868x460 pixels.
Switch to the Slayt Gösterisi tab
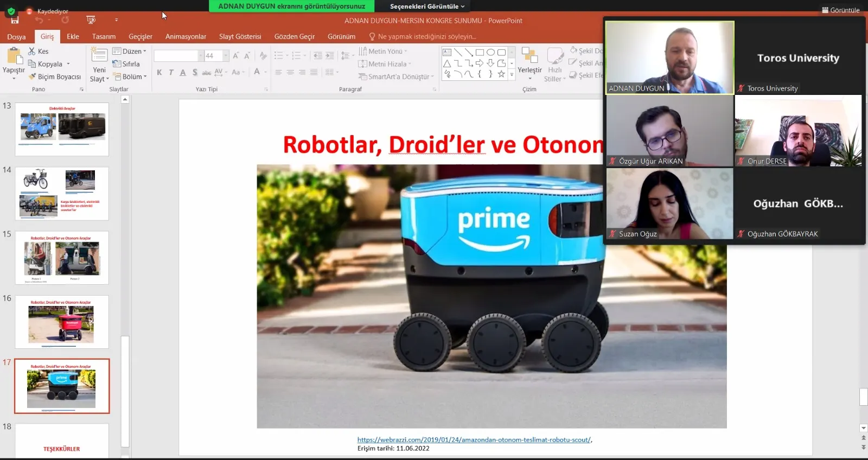click(x=240, y=36)
